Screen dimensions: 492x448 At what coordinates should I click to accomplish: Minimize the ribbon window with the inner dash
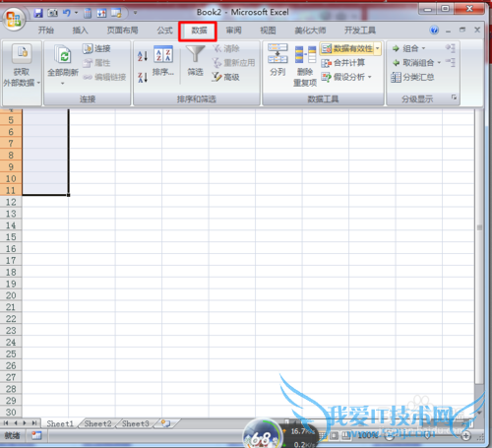click(x=449, y=31)
